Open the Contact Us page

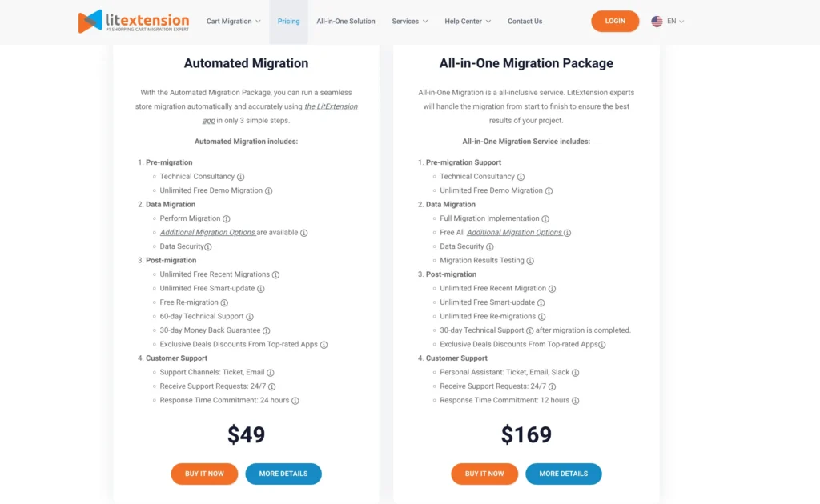pos(525,22)
